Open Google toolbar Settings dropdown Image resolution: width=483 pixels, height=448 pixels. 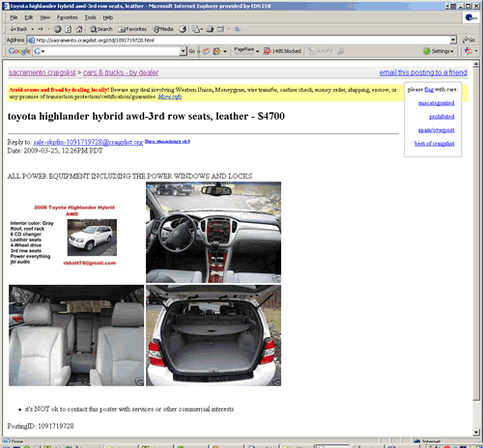[x=439, y=51]
